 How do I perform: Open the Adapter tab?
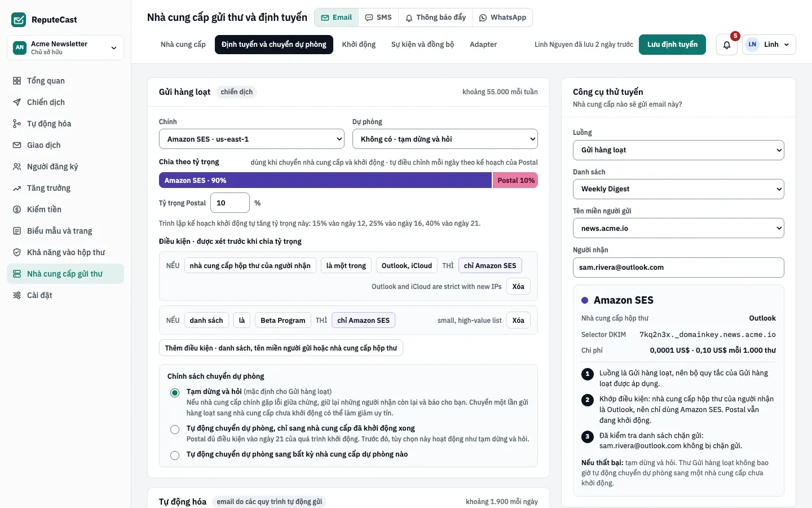[483, 45]
